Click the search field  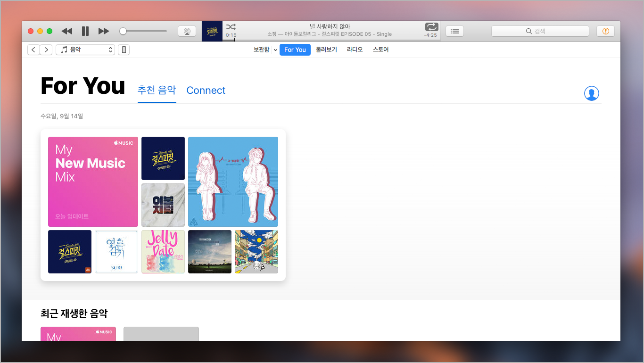(x=540, y=31)
